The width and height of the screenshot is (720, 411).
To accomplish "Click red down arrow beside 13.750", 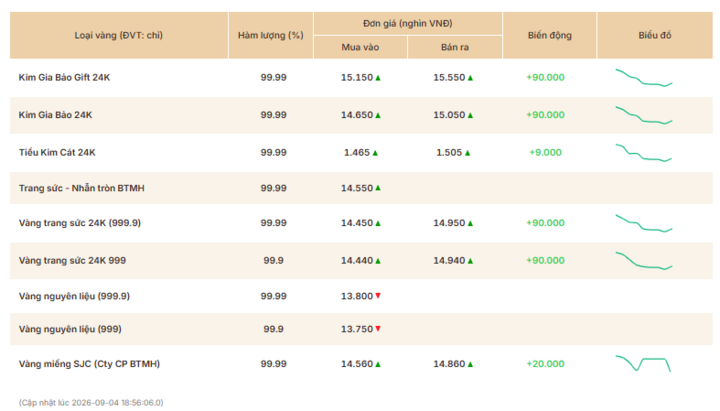I will click(x=378, y=329).
